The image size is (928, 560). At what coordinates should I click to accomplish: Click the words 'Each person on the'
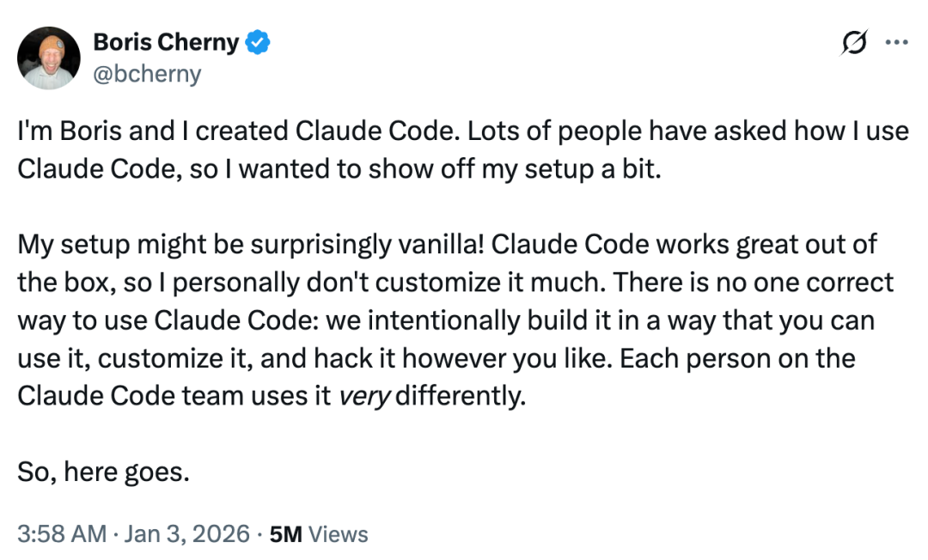pos(737,358)
